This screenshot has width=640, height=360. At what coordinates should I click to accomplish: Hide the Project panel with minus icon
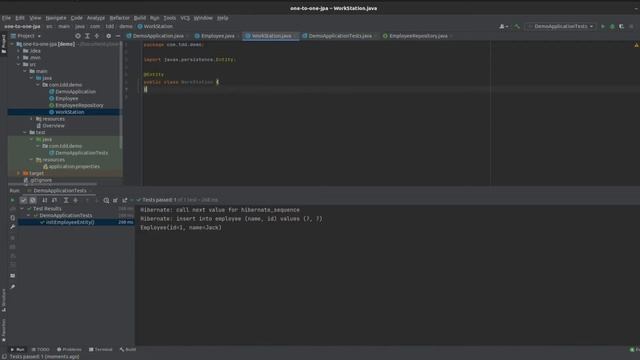point(118,36)
